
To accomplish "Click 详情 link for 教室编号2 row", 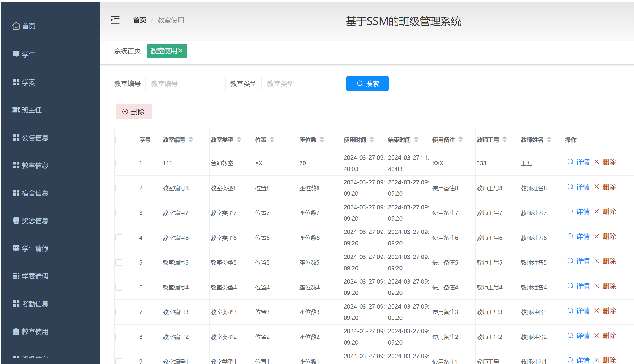I will click(583, 336).
